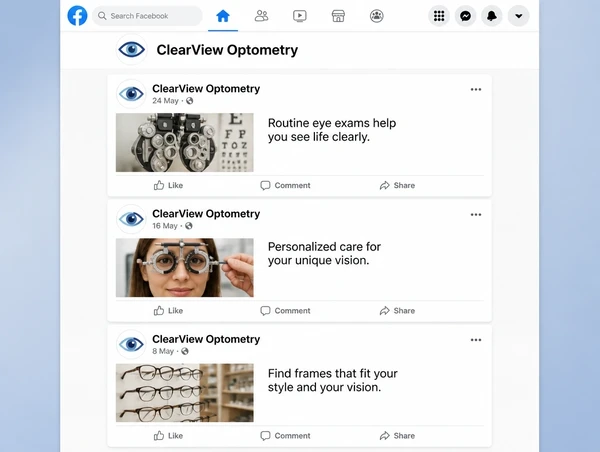This screenshot has width=600, height=452.
Task: Click the public globe icon beside 16 May
Action: point(189,226)
